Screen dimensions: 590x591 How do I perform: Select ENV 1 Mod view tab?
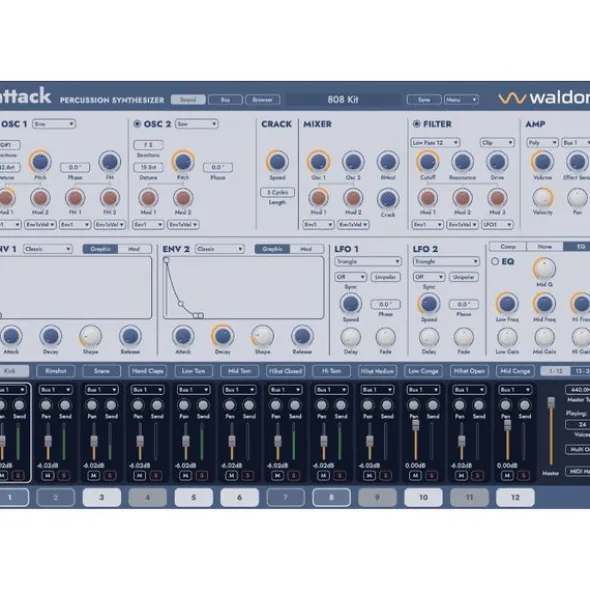point(134,249)
